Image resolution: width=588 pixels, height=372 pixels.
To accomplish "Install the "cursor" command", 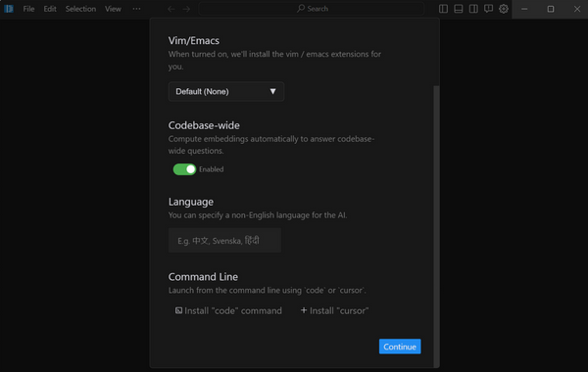I will (x=335, y=310).
